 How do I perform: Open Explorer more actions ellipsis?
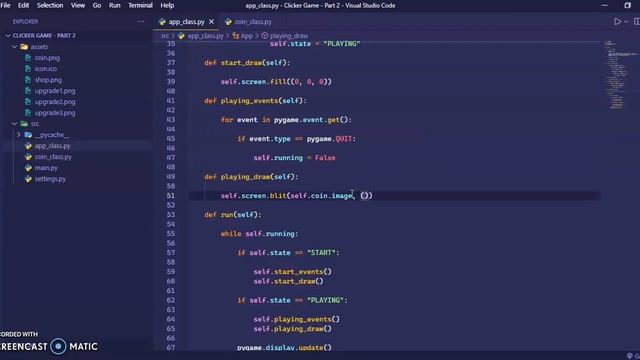click(141, 21)
